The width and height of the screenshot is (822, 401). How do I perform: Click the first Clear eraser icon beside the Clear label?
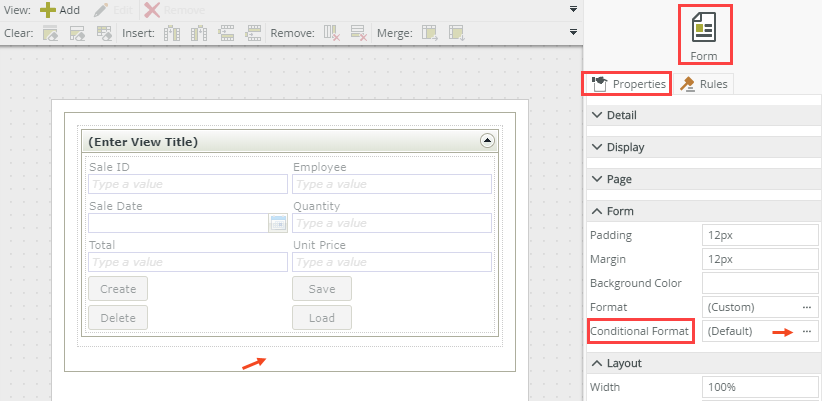click(x=50, y=34)
